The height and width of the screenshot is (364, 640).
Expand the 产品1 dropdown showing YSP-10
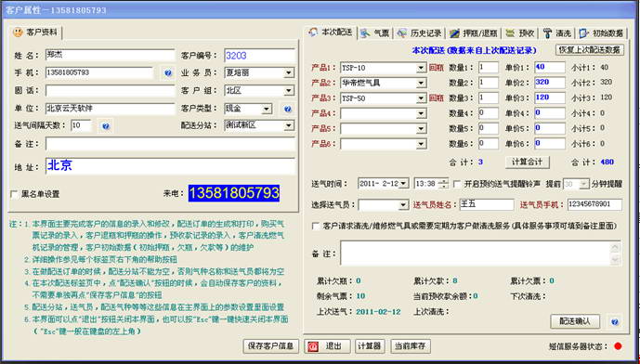click(421, 68)
